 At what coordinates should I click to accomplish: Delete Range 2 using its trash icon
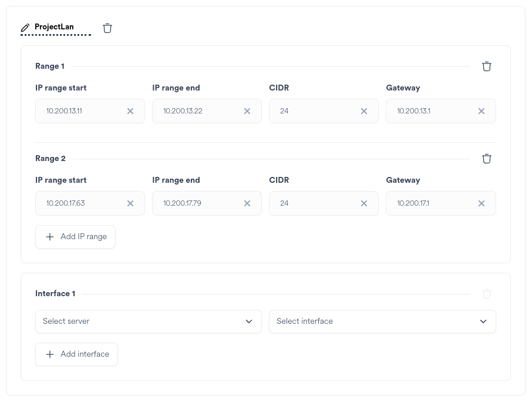point(486,158)
